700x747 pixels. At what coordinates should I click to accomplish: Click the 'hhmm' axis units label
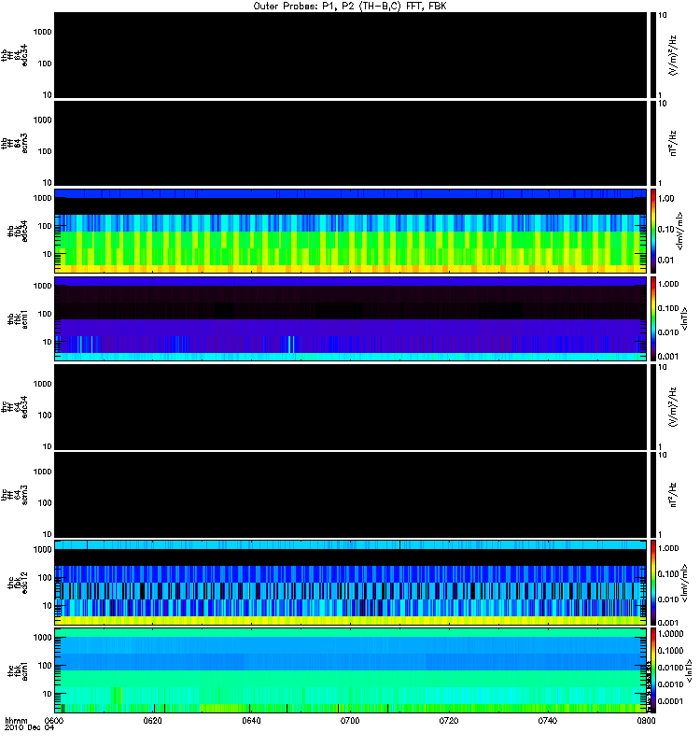(x=16, y=720)
